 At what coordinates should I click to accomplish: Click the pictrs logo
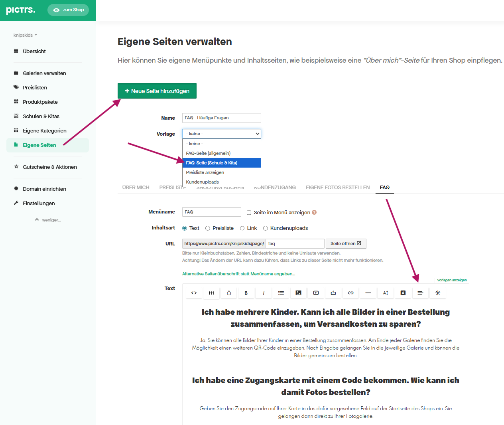[x=21, y=10]
